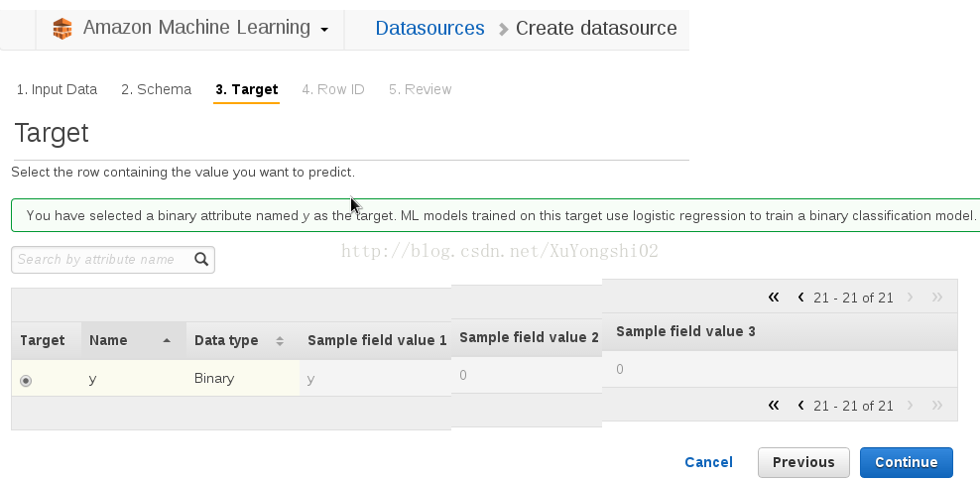Click the Previous button
This screenshot has width=980, height=481.
click(803, 462)
